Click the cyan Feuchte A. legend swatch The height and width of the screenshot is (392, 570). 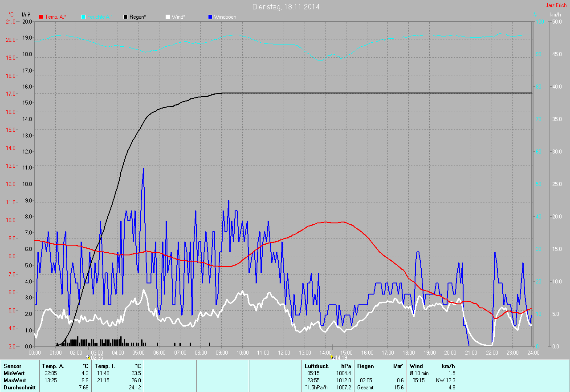[83, 17]
